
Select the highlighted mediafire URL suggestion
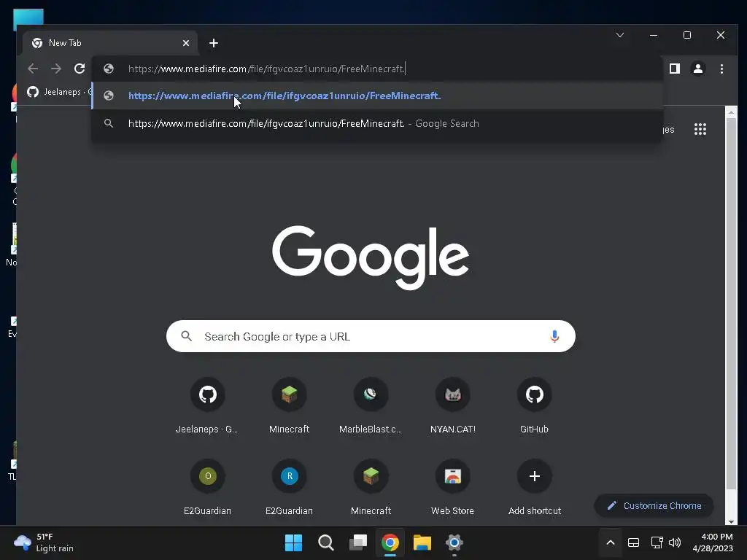tap(377, 96)
